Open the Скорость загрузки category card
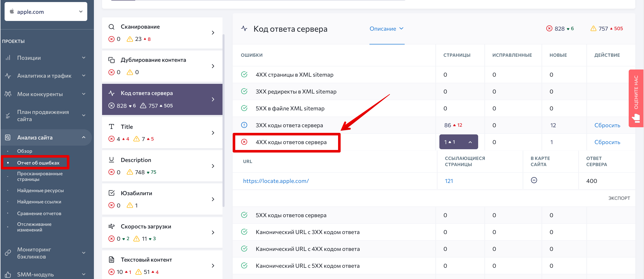 (162, 232)
